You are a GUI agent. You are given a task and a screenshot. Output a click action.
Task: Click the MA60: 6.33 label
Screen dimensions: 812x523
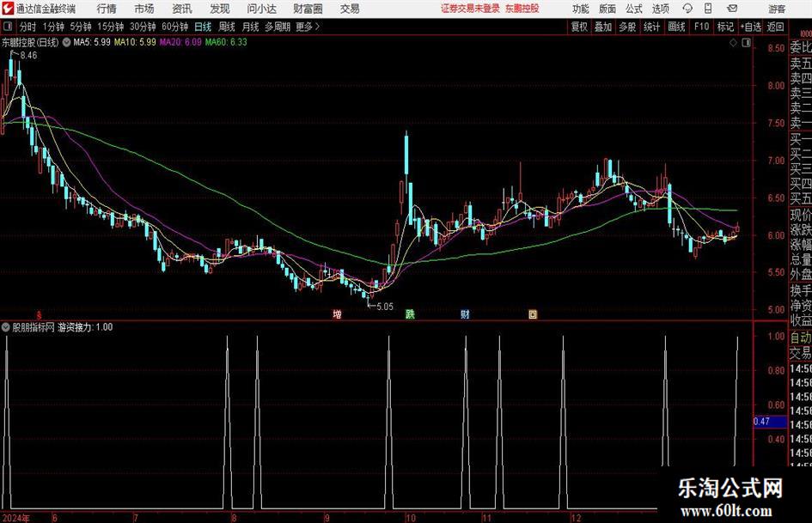point(226,42)
